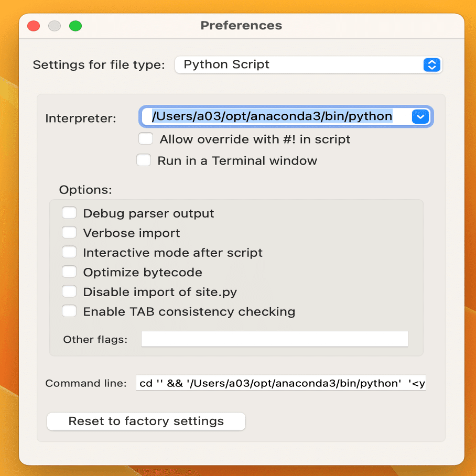
Task: Enable 'Allow override with #! in script'
Action: [x=147, y=139]
